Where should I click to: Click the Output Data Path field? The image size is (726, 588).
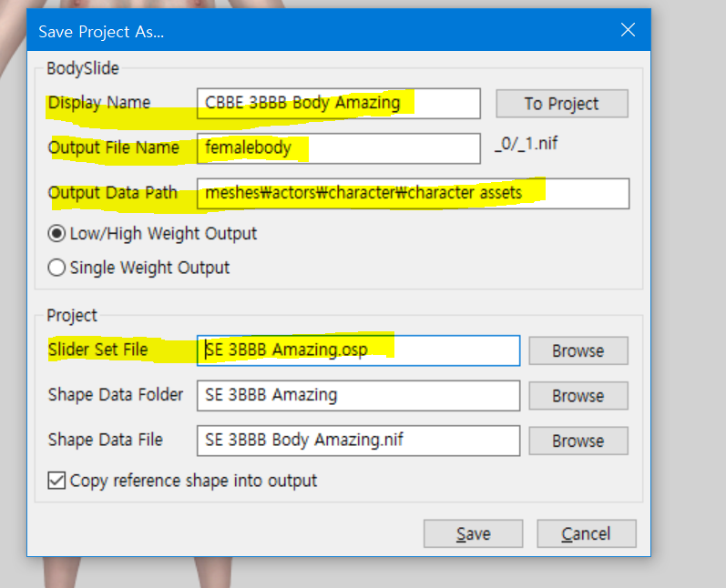click(x=413, y=193)
